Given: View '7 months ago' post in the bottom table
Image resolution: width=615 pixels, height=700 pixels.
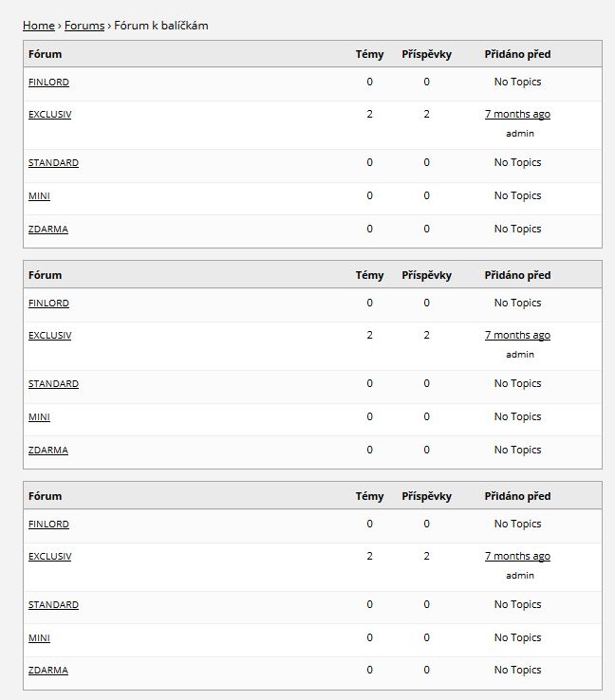Looking at the screenshot, I should coord(517,557).
